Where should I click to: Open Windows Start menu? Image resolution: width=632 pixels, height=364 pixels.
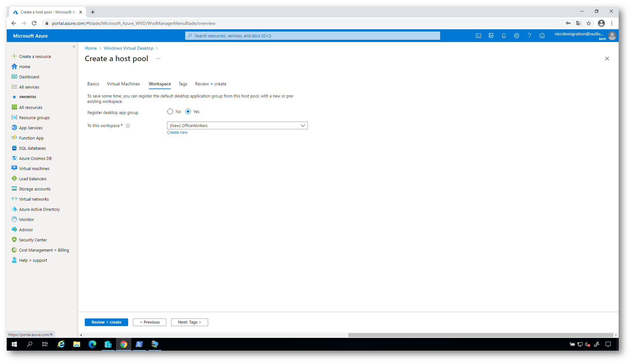(x=14, y=344)
